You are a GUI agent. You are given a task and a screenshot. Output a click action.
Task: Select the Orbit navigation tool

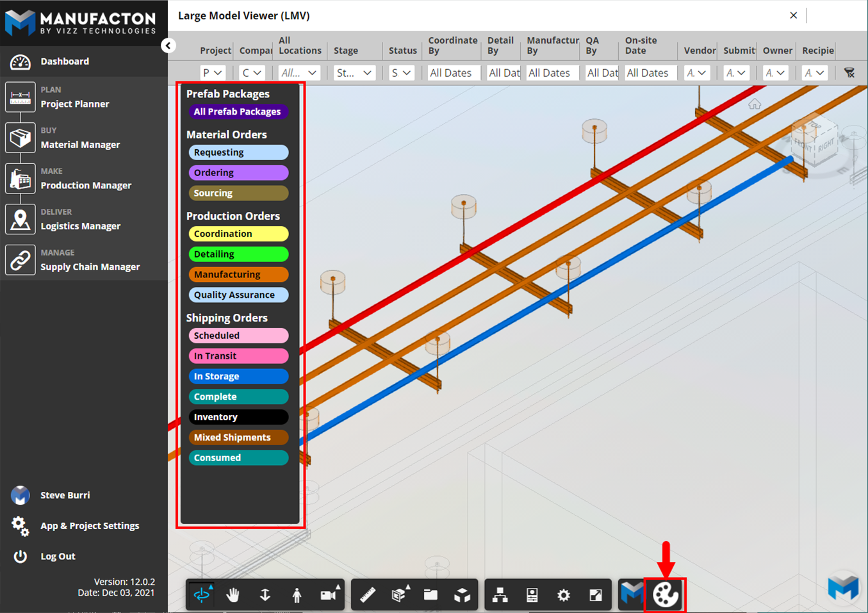202,594
